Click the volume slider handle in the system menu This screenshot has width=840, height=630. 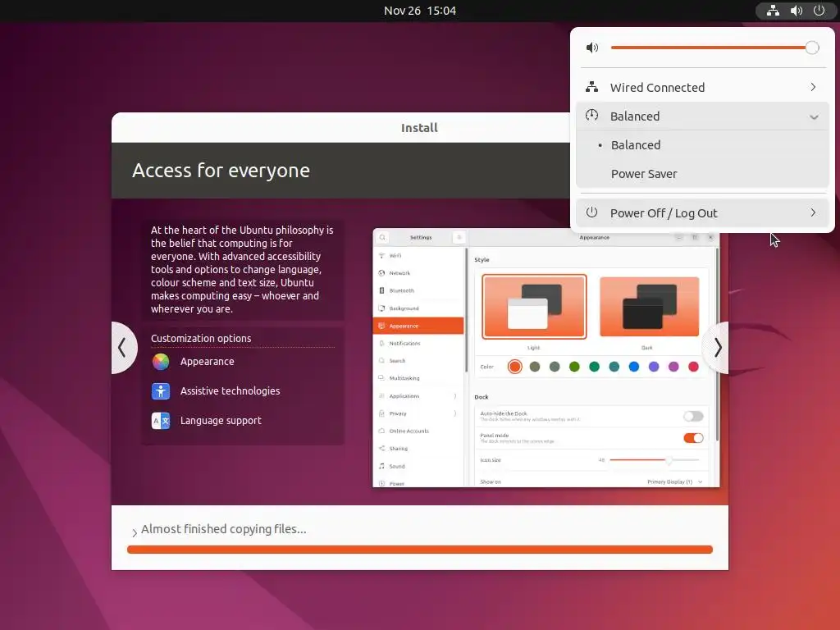point(812,48)
